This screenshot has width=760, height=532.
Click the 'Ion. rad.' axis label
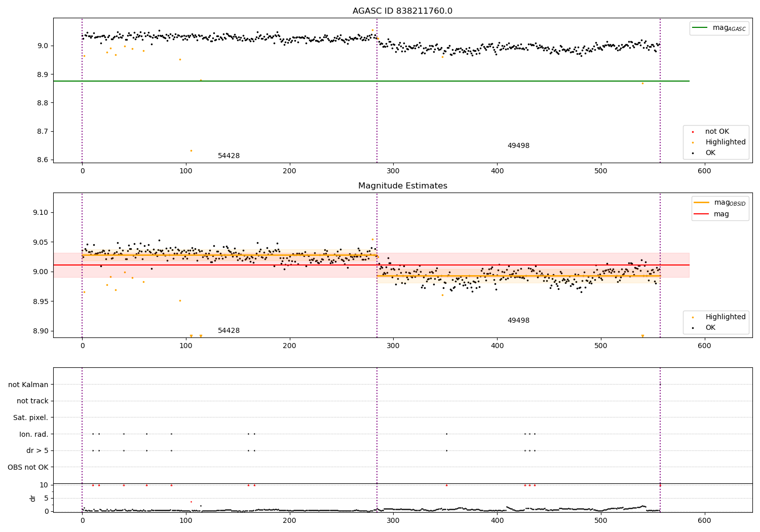[x=34, y=434]
